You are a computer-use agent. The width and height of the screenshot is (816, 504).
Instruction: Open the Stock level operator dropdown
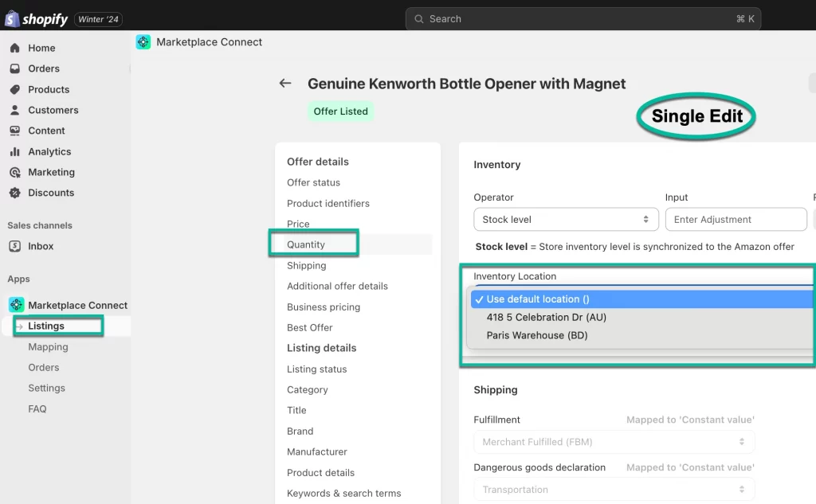[x=566, y=220]
